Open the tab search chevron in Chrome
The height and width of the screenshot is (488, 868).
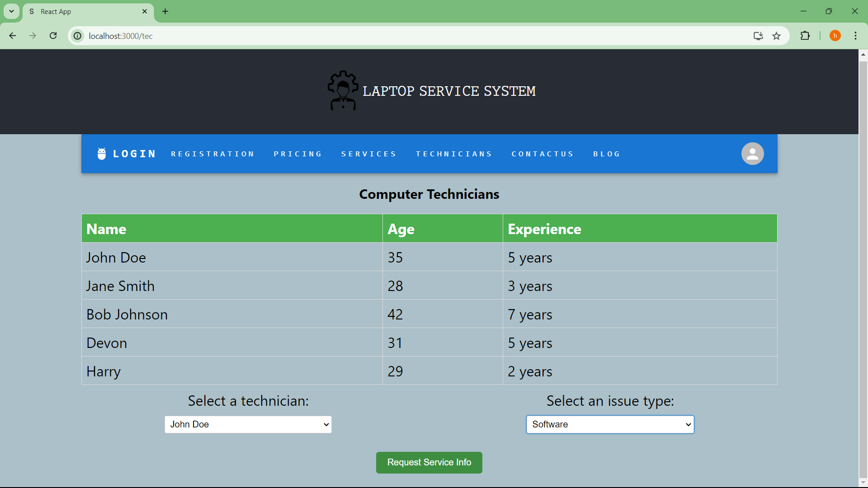tap(11, 11)
